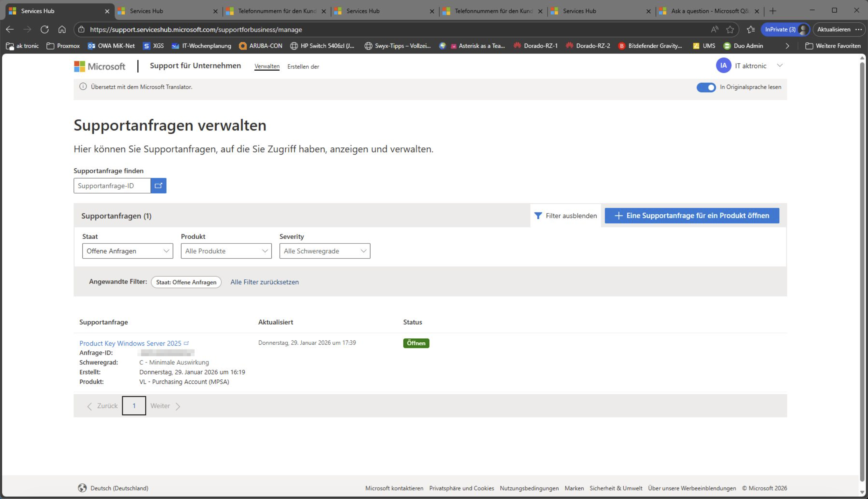
Task: Click the globe icon next to Deutsch (Deutschland)
Action: coord(82,488)
